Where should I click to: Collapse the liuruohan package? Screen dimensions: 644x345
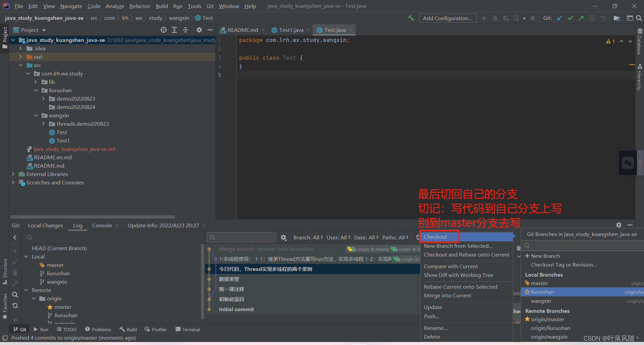36,90
